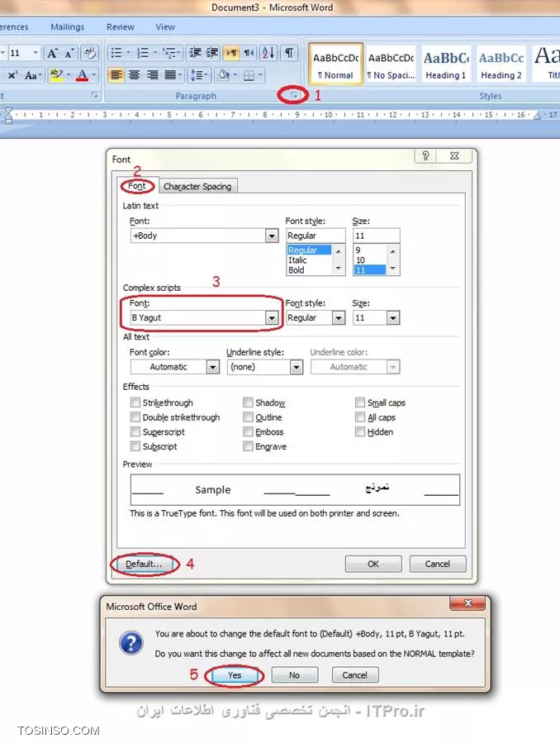This screenshot has height=748, width=560.
Task: Expand the Complex scripts B Yagut font dropdown
Action: click(272, 317)
